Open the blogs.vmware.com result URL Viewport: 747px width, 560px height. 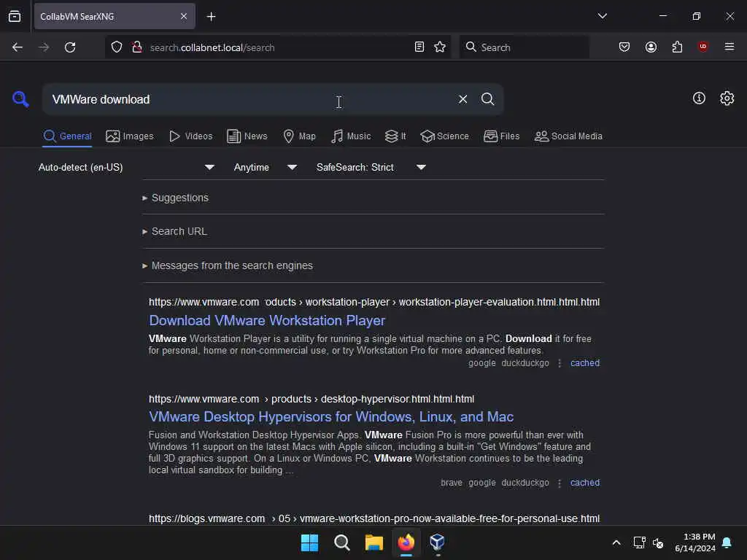(x=374, y=518)
